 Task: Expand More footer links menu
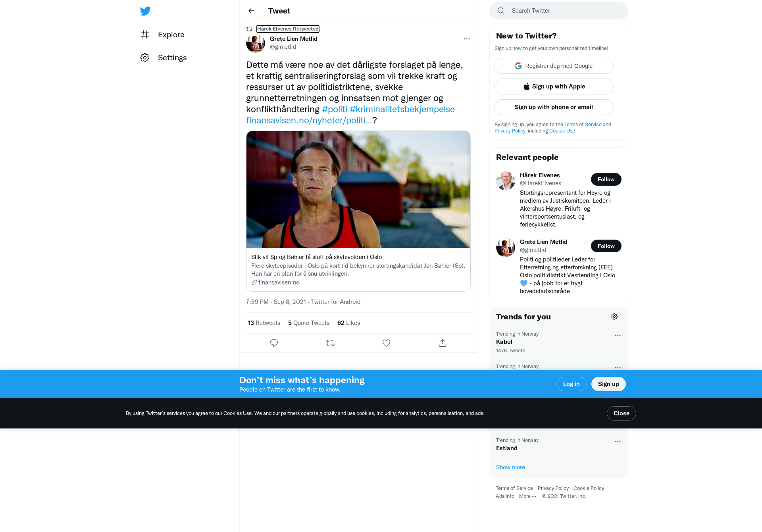527,496
